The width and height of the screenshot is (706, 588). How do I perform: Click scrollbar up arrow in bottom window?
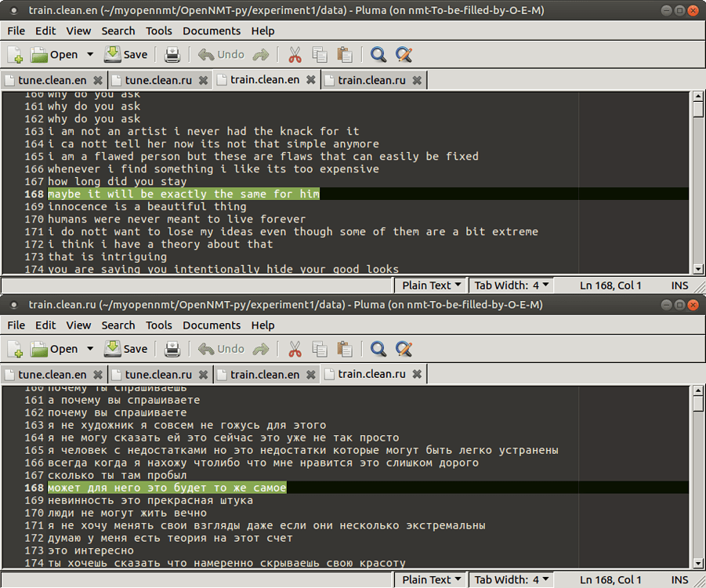click(x=698, y=390)
